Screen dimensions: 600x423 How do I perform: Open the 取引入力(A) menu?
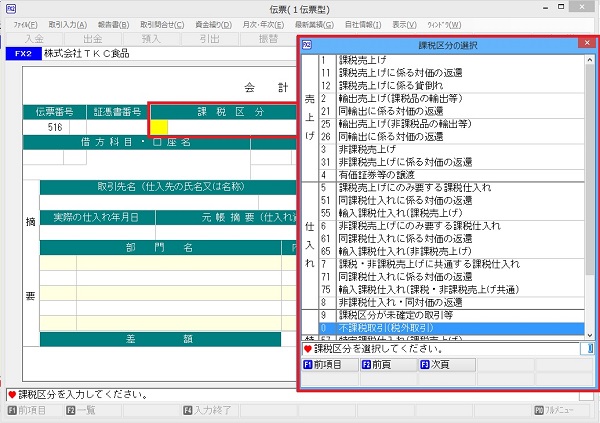[67, 25]
